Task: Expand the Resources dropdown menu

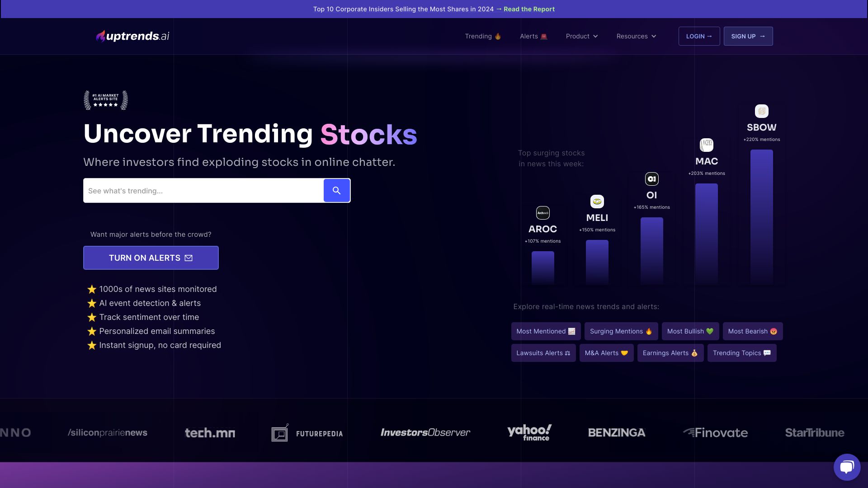Action: 635,36
